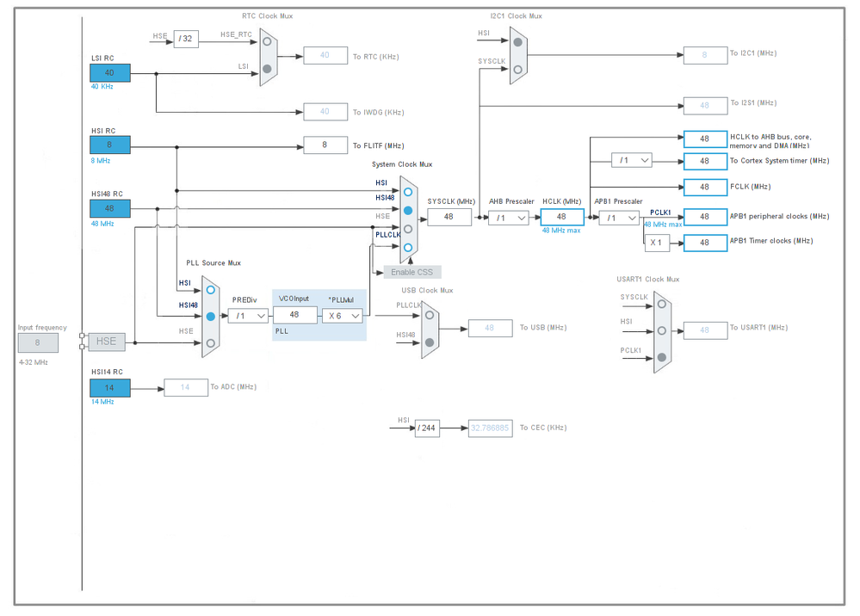Screen dimensions: 860x616
Task: Click the FCLK (MHz) value box
Action: point(705,188)
